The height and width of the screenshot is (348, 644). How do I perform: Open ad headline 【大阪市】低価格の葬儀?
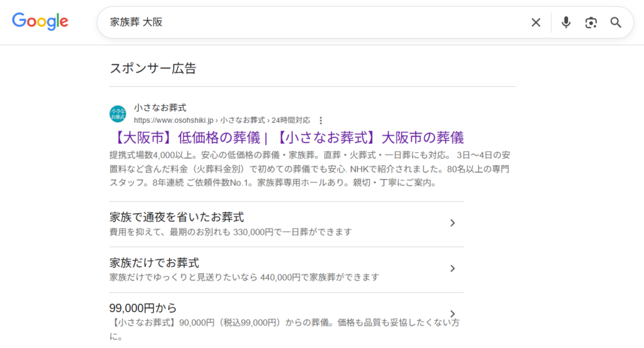pyautogui.click(x=287, y=138)
